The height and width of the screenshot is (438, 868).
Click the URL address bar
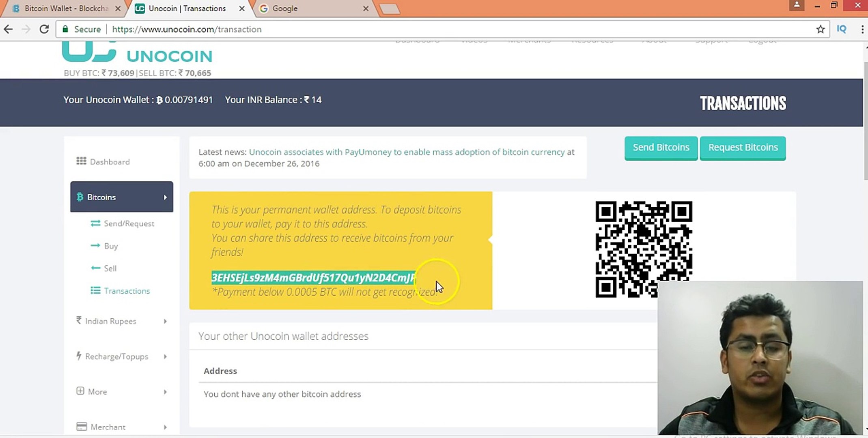[x=446, y=29]
